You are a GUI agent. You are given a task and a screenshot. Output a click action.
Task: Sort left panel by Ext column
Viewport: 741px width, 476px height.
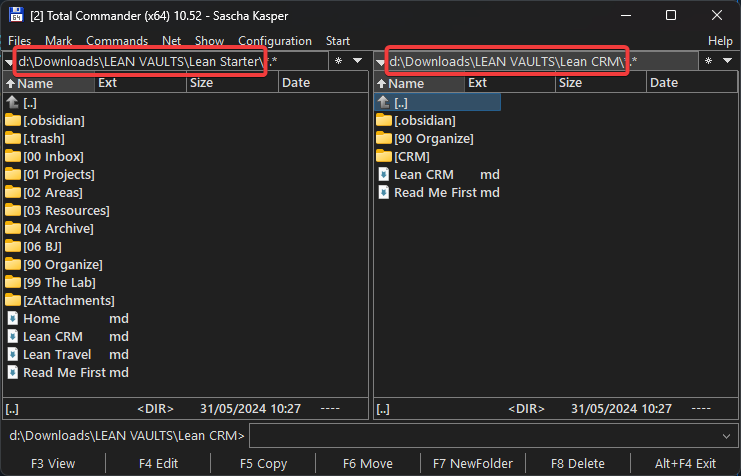140,83
